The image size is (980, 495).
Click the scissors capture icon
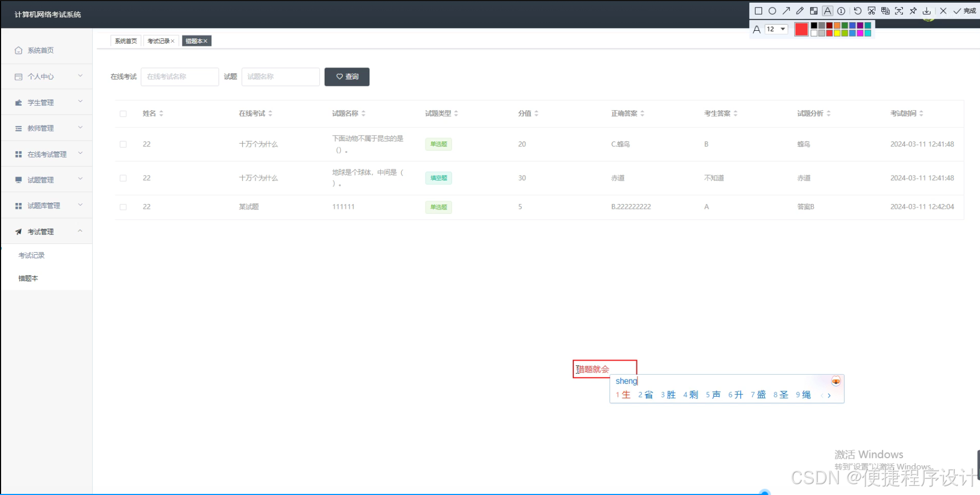872,11
